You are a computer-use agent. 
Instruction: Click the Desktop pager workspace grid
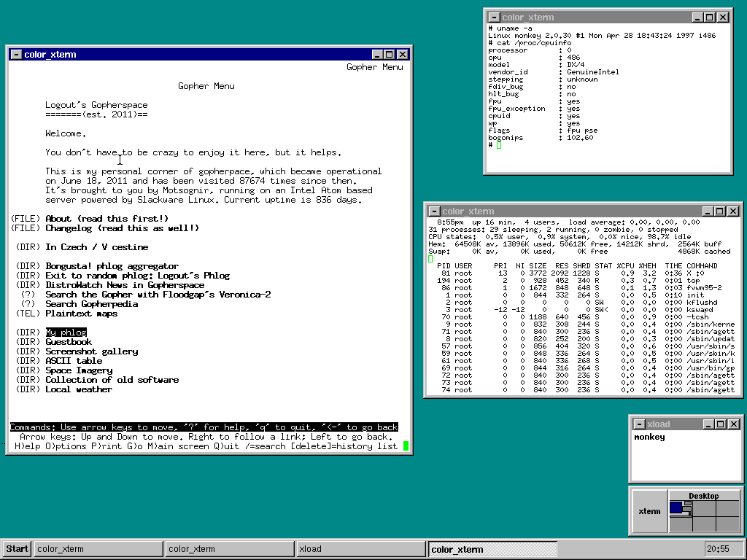point(704,515)
